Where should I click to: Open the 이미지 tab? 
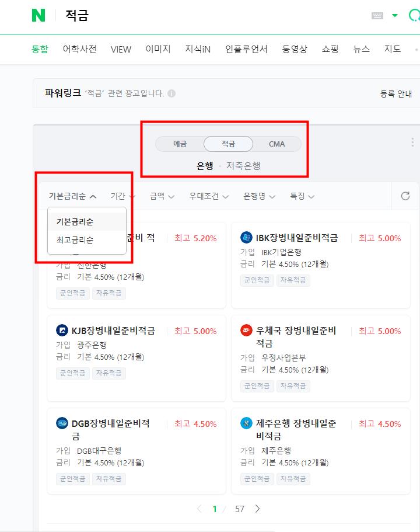tap(158, 49)
